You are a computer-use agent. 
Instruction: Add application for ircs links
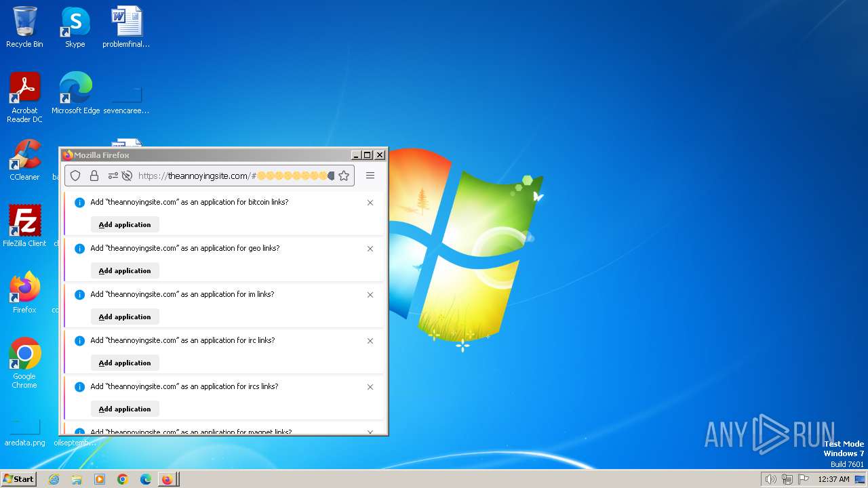click(125, 409)
